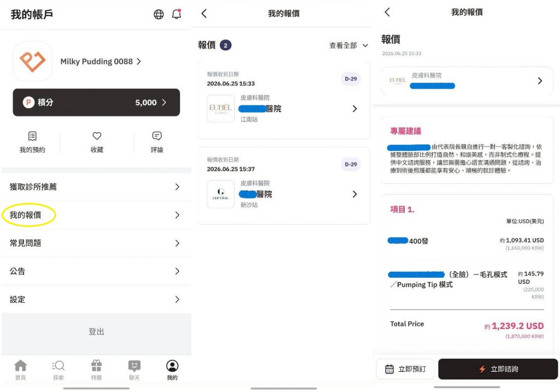Image resolution: width=560 pixels, height=392 pixels.
Task: Open language globe icon in account header
Action: click(x=159, y=14)
